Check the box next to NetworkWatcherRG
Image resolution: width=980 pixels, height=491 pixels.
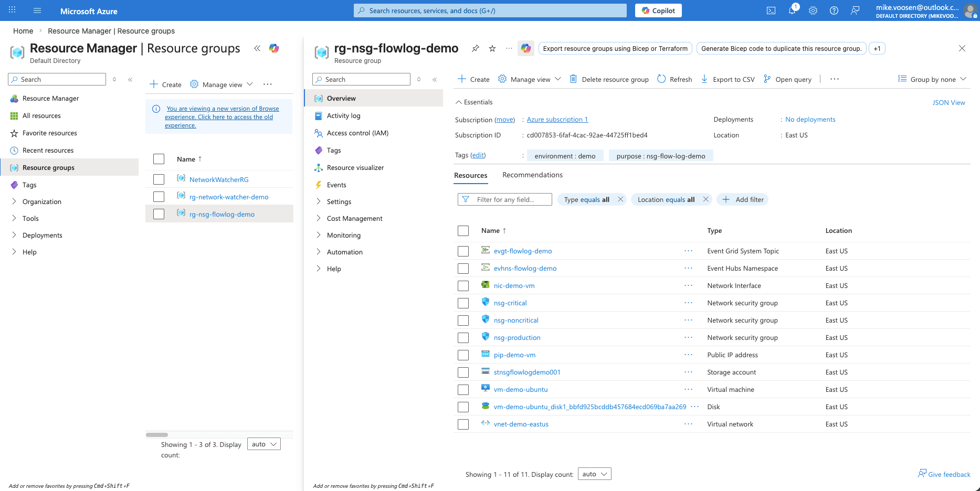pyautogui.click(x=159, y=179)
